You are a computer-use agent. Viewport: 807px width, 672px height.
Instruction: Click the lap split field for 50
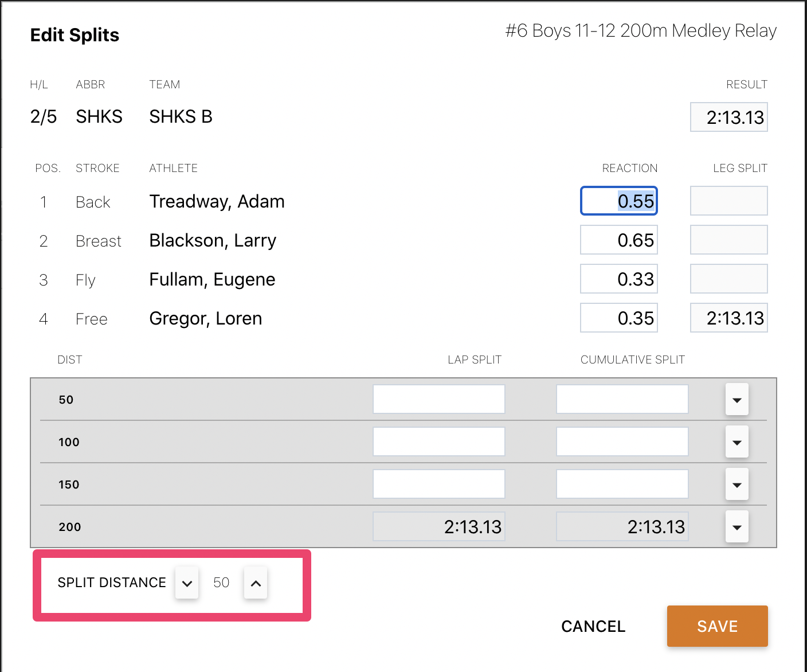(438, 399)
